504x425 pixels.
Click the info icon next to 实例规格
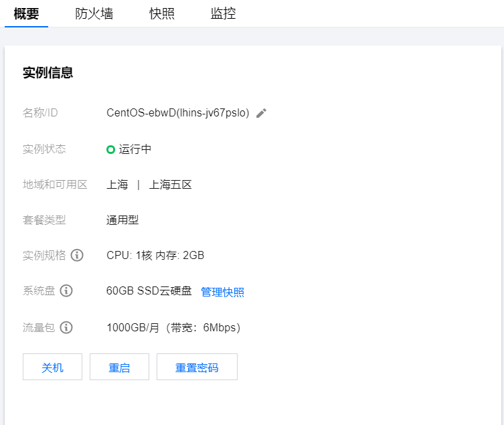[x=77, y=255]
